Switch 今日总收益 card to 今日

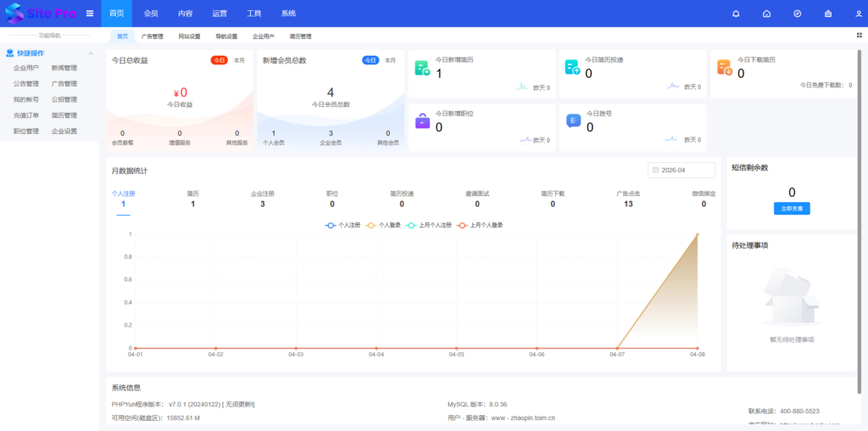[x=220, y=60]
